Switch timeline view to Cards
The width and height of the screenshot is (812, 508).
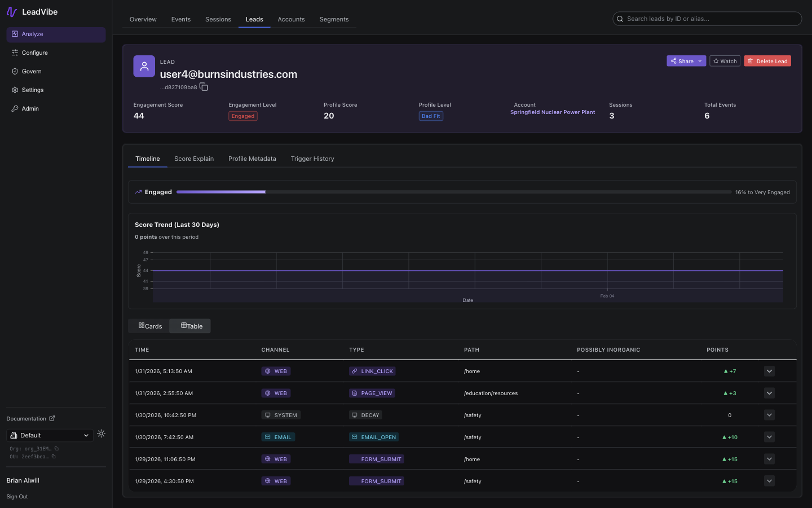click(x=149, y=326)
